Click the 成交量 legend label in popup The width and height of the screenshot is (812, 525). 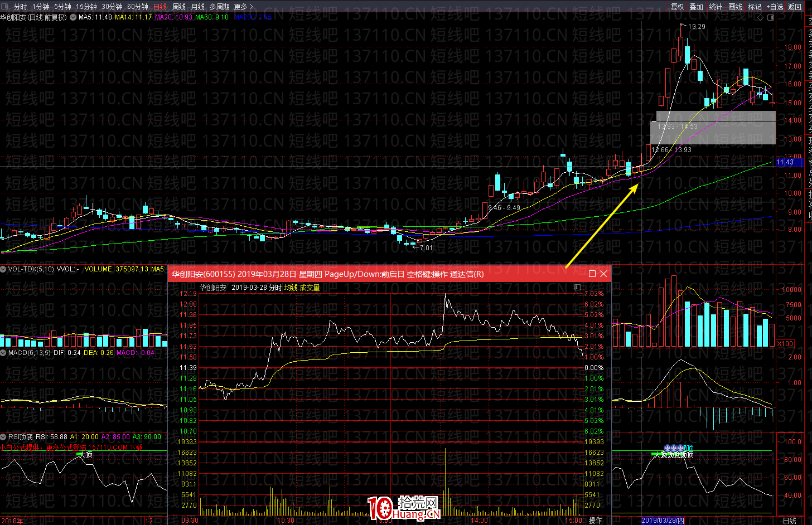pos(310,288)
